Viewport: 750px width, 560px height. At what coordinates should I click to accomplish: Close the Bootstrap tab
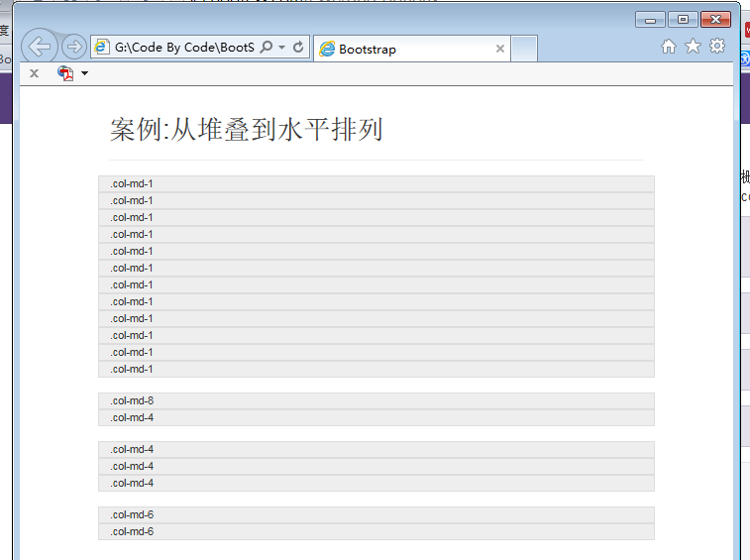click(x=499, y=49)
